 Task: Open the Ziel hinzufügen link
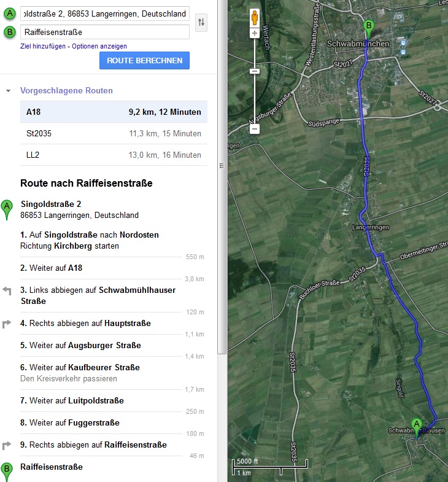42,46
